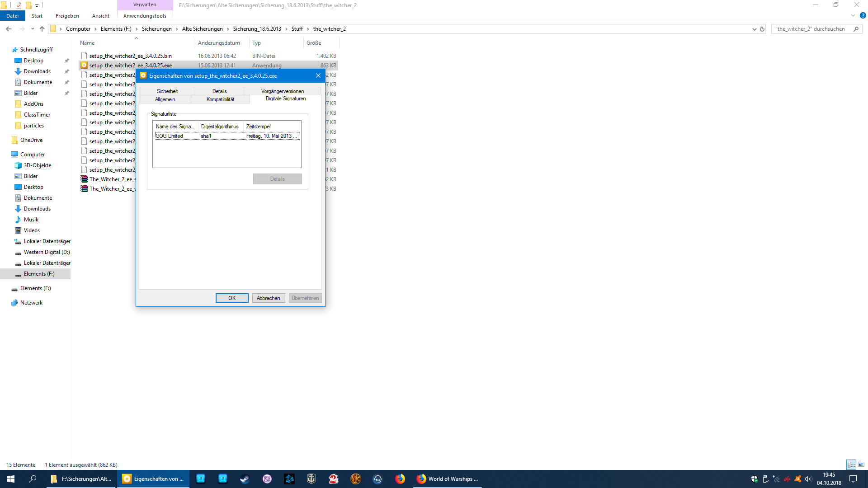
Task: Open address bar history dropdown
Action: tap(754, 29)
